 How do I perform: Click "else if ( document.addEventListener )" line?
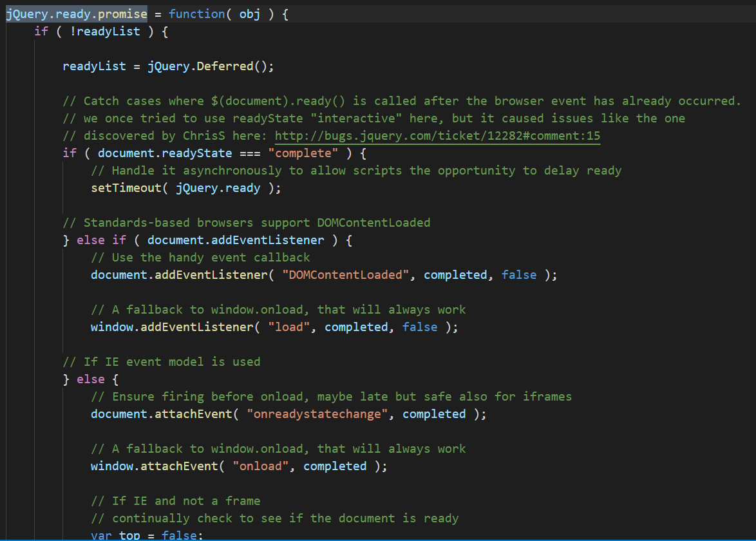pos(207,240)
